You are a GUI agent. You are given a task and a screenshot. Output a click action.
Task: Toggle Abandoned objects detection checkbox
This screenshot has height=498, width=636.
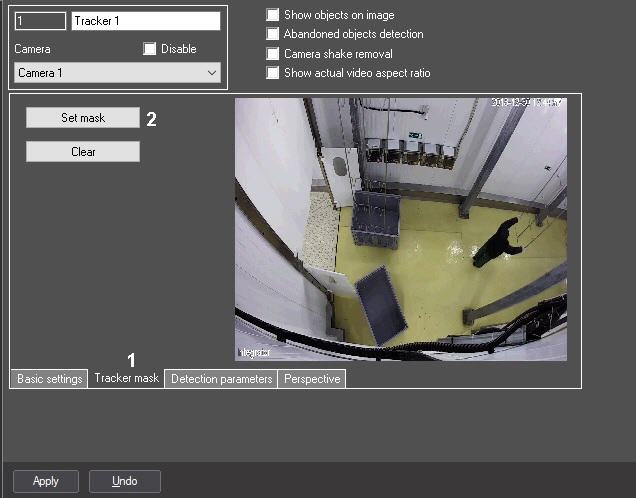(x=273, y=34)
